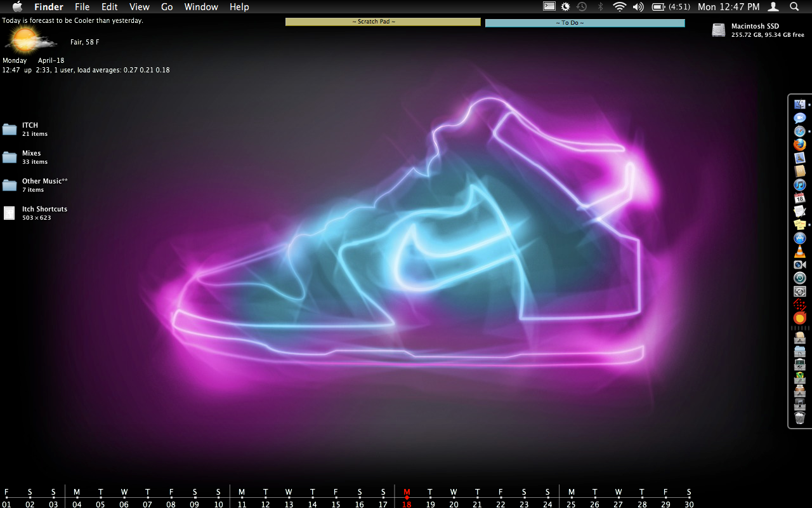Click the sun-shaped menu bar icon

pos(566,6)
